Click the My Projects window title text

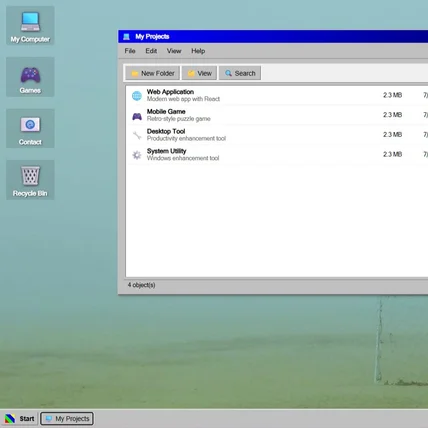pos(152,37)
